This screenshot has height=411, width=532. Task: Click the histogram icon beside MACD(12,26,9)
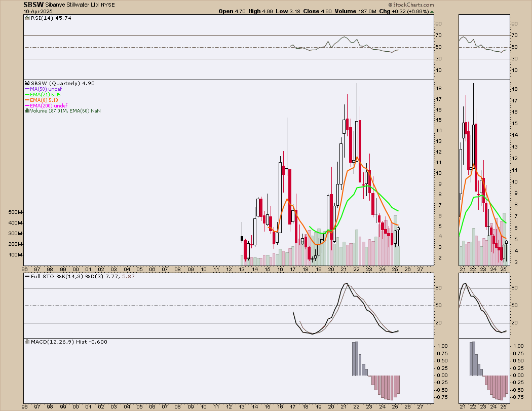[27, 342]
